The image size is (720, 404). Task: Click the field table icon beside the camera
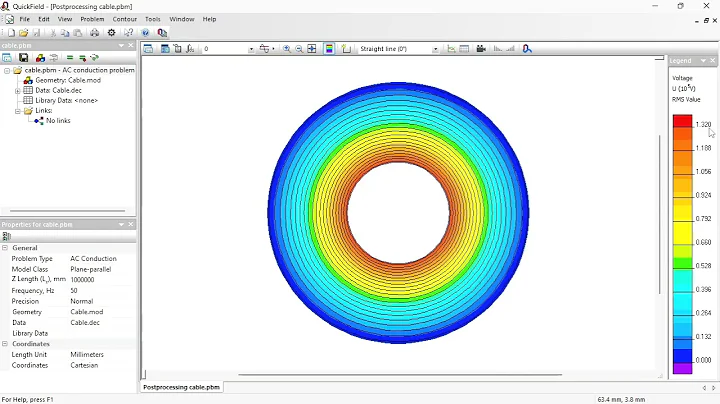(464, 49)
